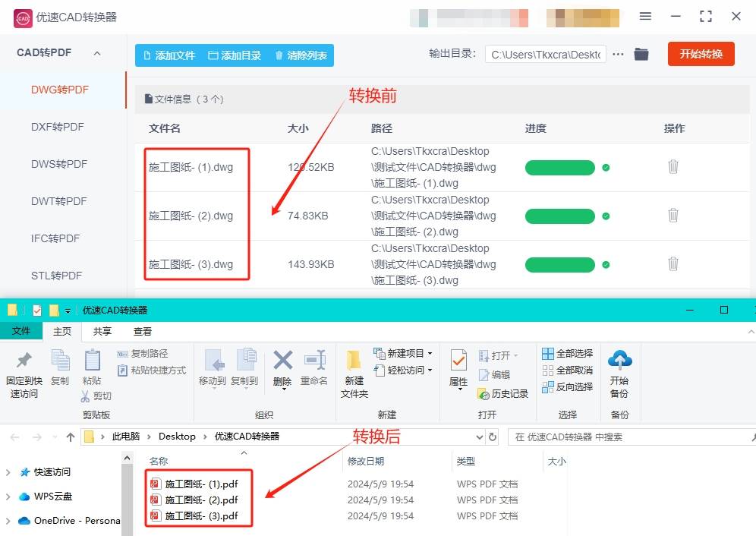This screenshot has height=536, width=756.
Task: Open the 打开 dropdown in the ribbon
Action: click(499, 355)
